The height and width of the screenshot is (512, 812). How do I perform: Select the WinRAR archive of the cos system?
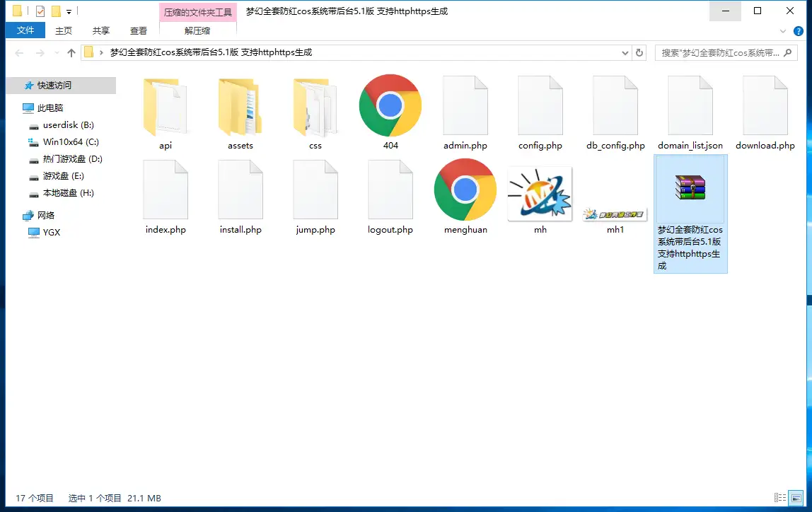point(690,190)
